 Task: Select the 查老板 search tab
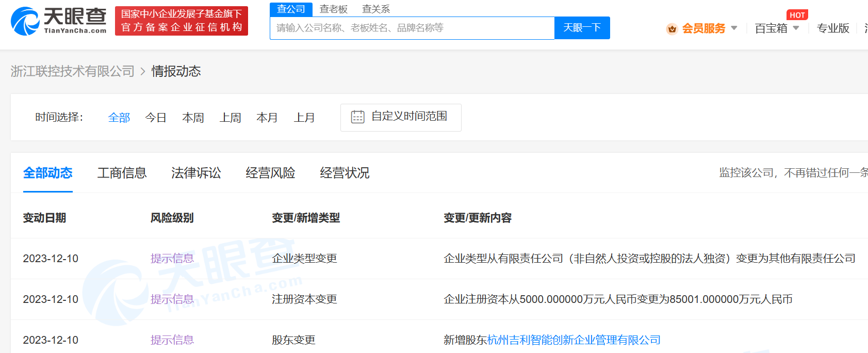click(334, 9)
